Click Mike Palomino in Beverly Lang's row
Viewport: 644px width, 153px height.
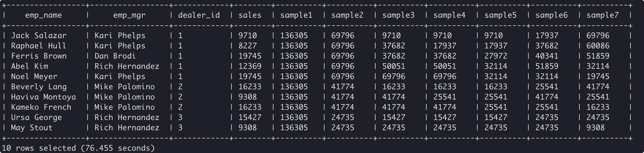125,87
